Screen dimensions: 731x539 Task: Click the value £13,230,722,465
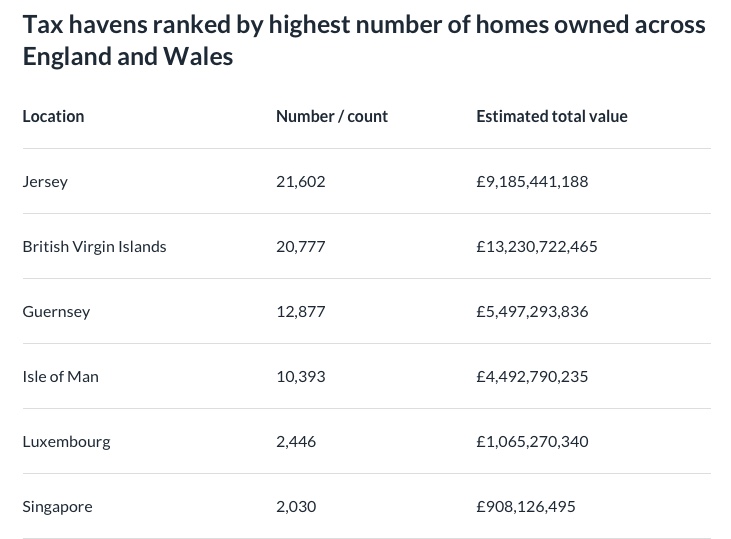pyautogui.click(x=536, y=246)
